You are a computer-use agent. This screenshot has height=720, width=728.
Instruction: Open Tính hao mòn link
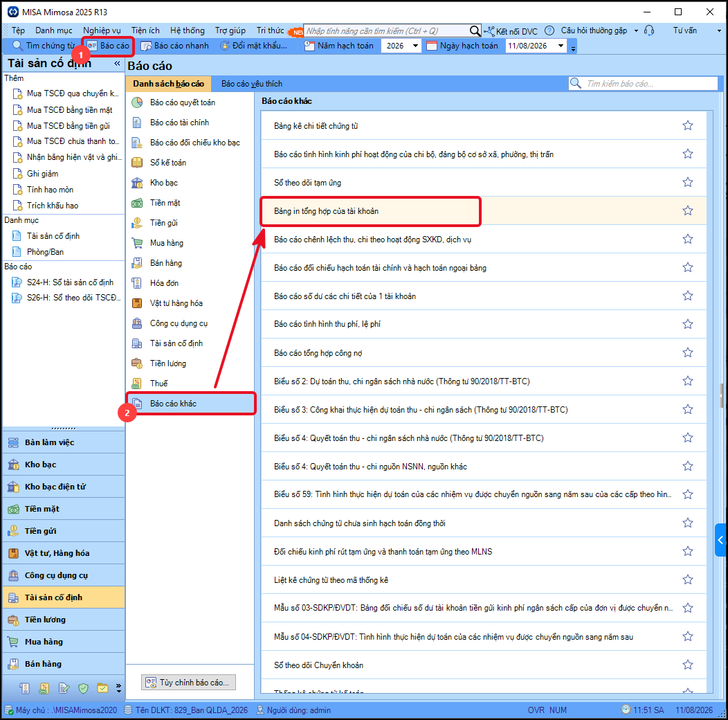(50, 190)
